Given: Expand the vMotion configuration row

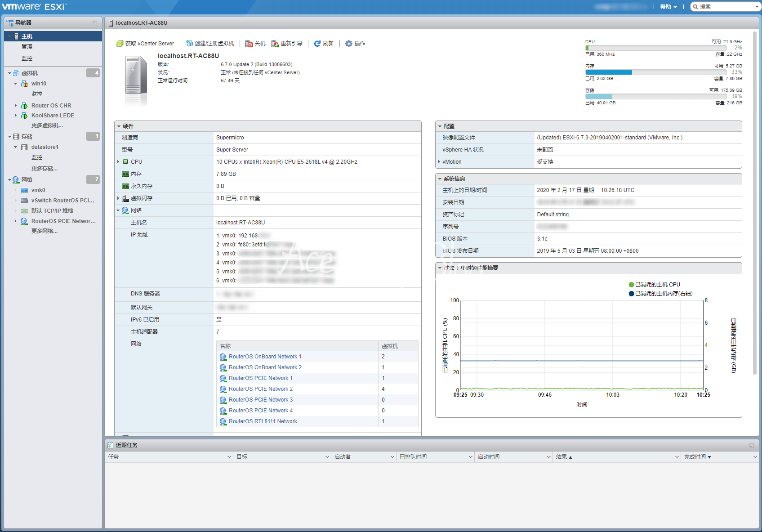Looking at the screenshot, I should pyautogui.click(x=439, y=162).
